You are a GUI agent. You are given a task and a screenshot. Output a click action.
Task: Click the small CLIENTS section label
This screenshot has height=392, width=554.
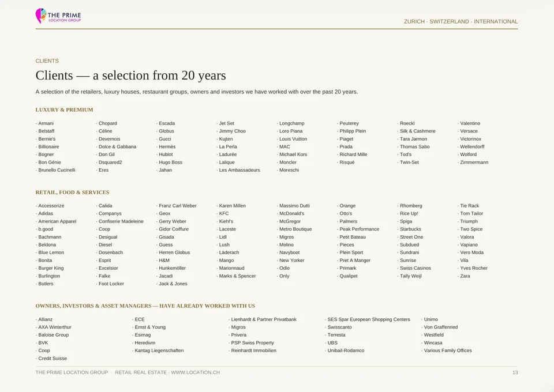[47, 61]
